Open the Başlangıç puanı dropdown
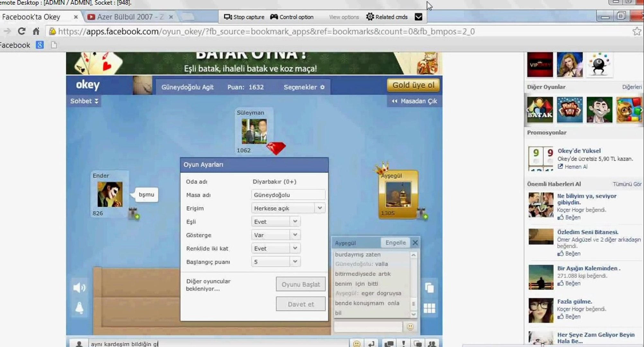Screen dimensions: 644x347 coord(276,262)
